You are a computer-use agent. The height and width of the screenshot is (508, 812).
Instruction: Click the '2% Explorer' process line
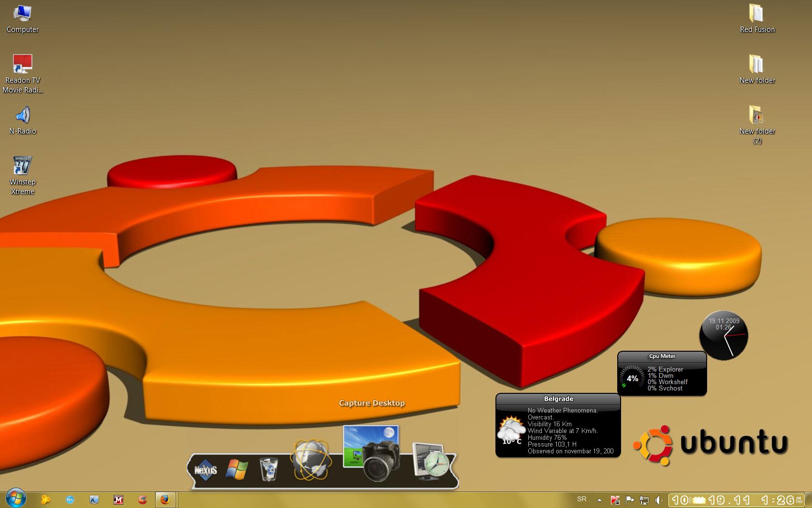(x=665, y=369)
